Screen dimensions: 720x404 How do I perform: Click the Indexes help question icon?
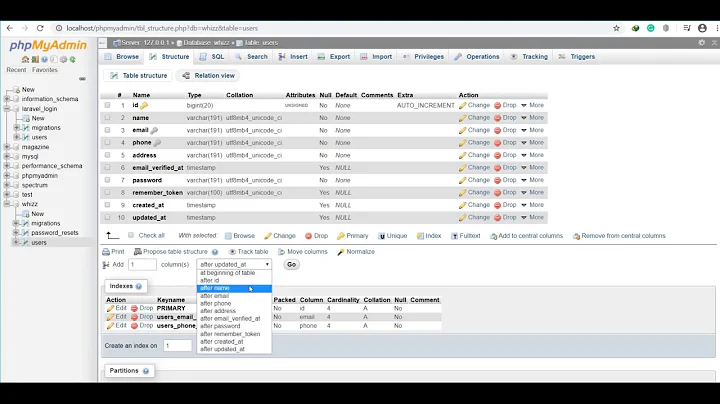coord(139,286)
